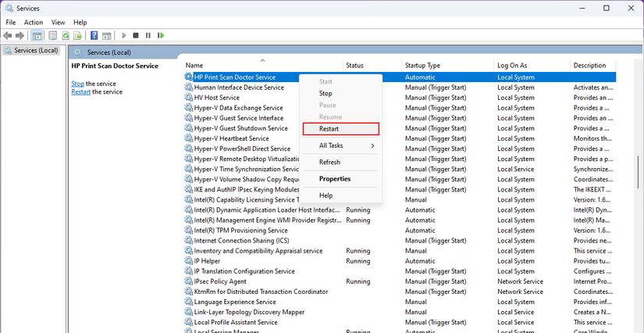Select Services (Local) in the console tree
The image size is (644, 333).
point(31,51)
